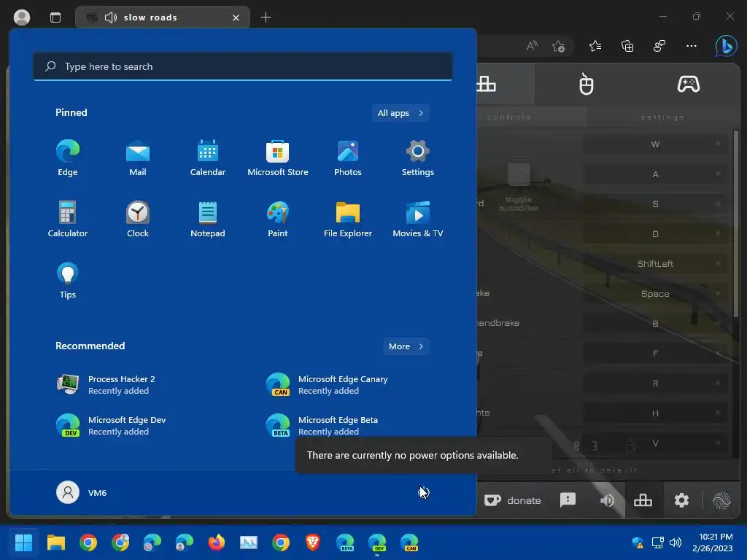
Task: Open the tab actions menu icon
Action: [55, 17]
